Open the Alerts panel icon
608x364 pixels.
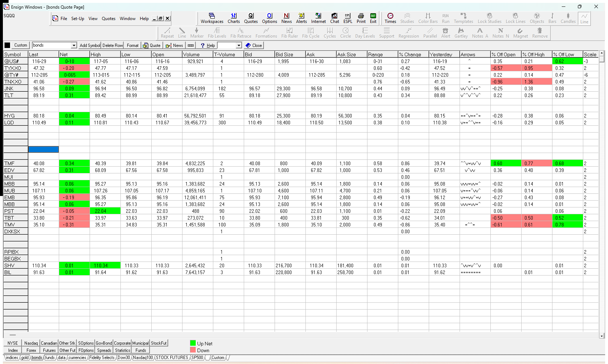pyautogui.click(x=301, y=18)
